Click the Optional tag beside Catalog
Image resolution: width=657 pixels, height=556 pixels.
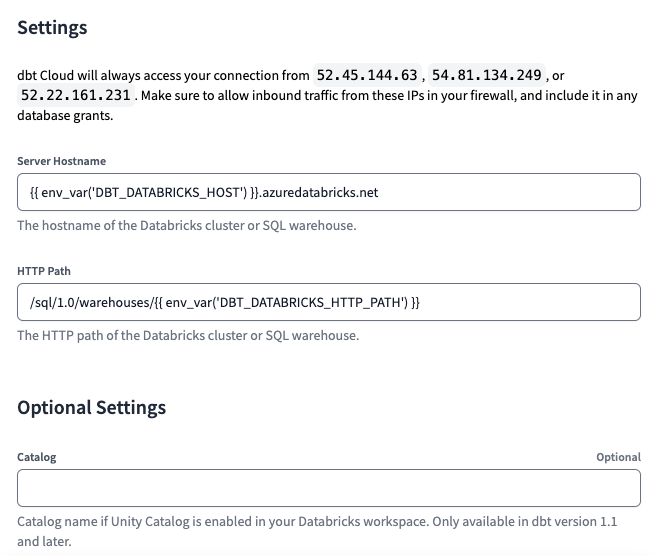[618, 457]
